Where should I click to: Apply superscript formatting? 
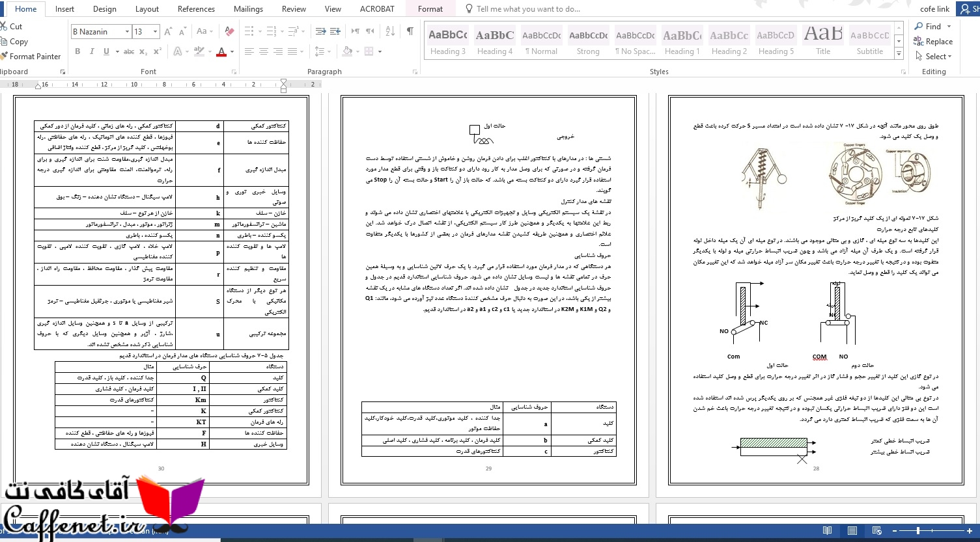[x=158, y=51]
